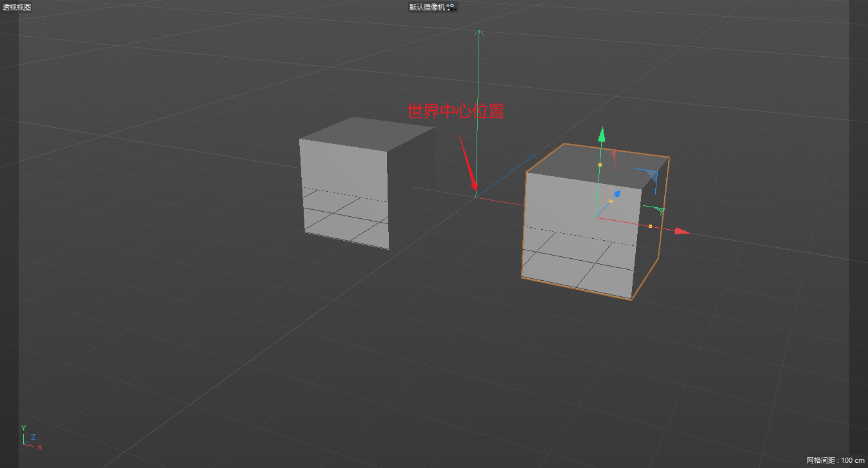Select the unselected cube on the left

click(x=345, y=194)
